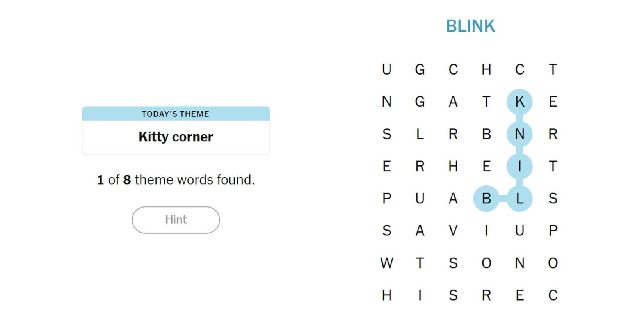Select the letter V in the grid
This screenshot has height=322, width=644.
coord(453,231)
